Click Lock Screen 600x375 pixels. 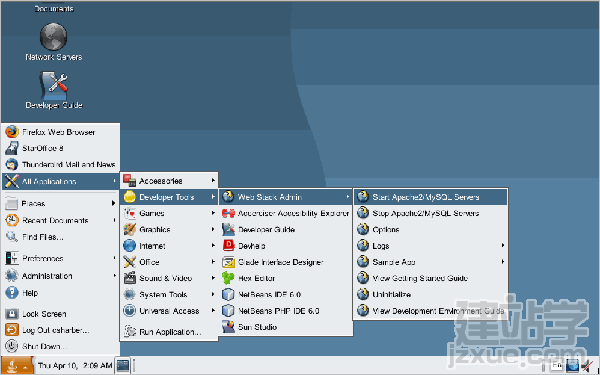pos(60,314)
